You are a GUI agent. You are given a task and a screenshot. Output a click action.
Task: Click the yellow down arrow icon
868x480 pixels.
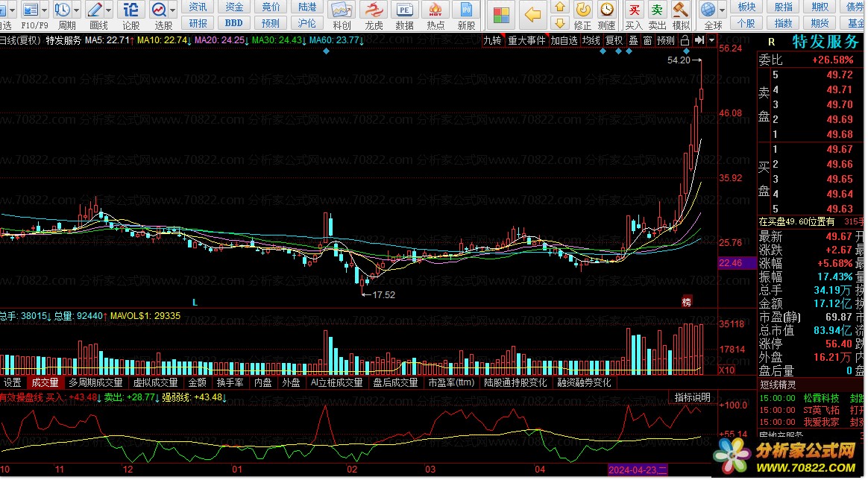(x=560, y=22)
